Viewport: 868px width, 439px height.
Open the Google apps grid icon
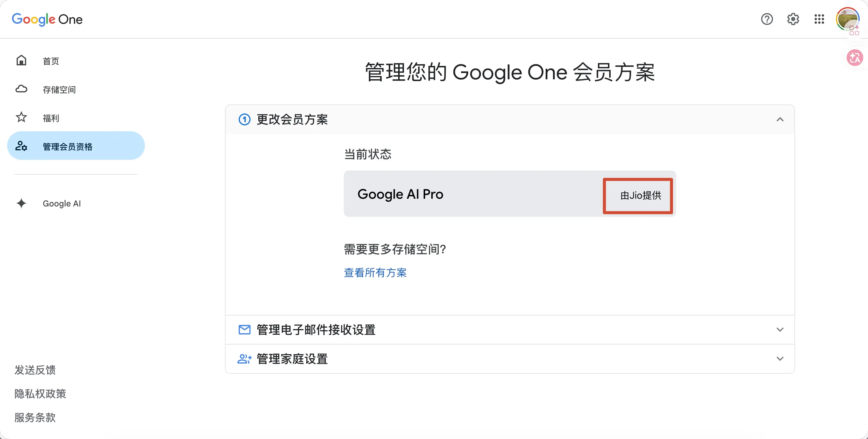click(819, 19)
